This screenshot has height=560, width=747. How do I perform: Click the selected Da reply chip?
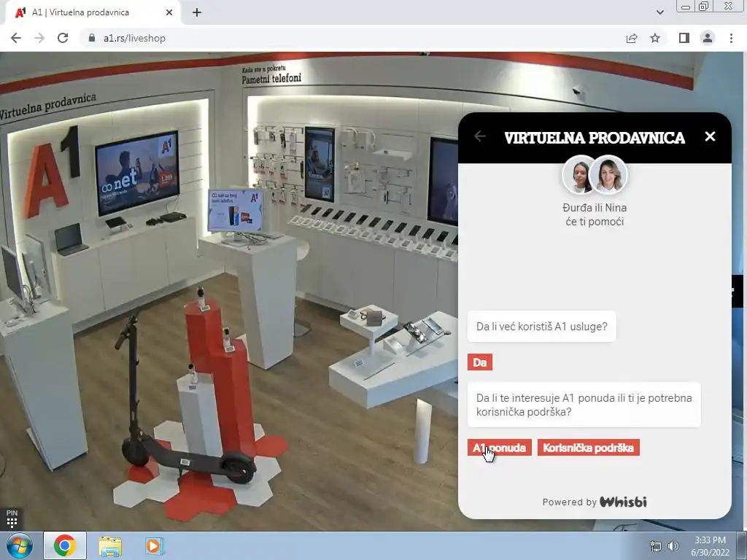[480, 362]
